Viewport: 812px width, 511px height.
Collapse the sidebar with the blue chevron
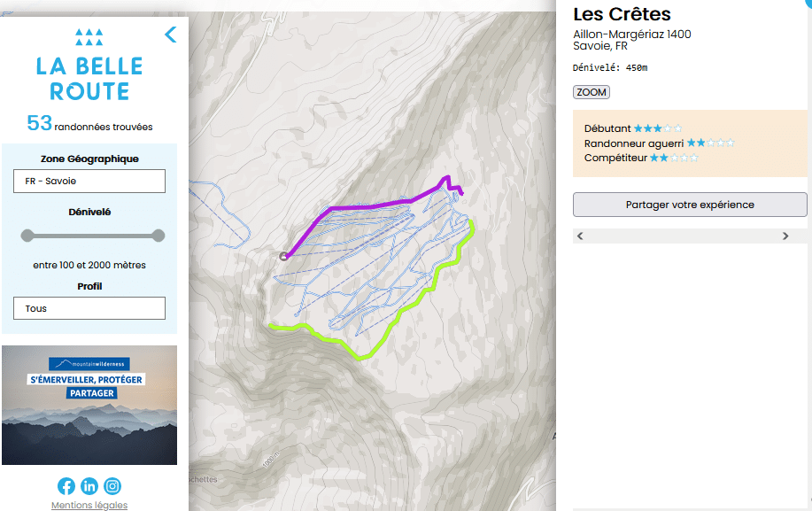pos(171,35)
